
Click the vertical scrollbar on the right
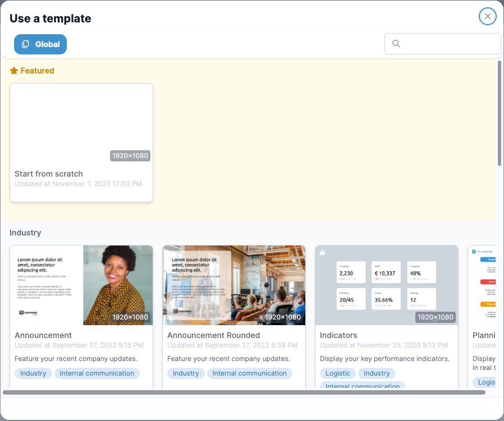click(500, 113)
